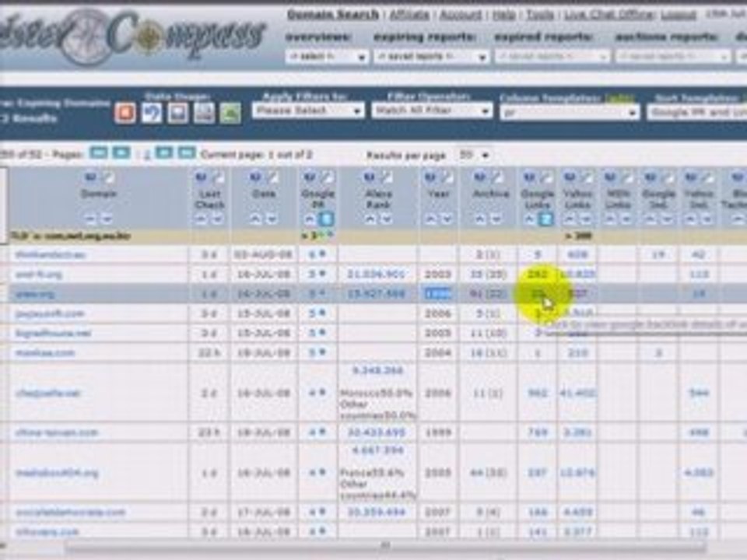Open the overviews select dropdown
This screenshot has height=560, width=747.
click(x=326, y=57)
